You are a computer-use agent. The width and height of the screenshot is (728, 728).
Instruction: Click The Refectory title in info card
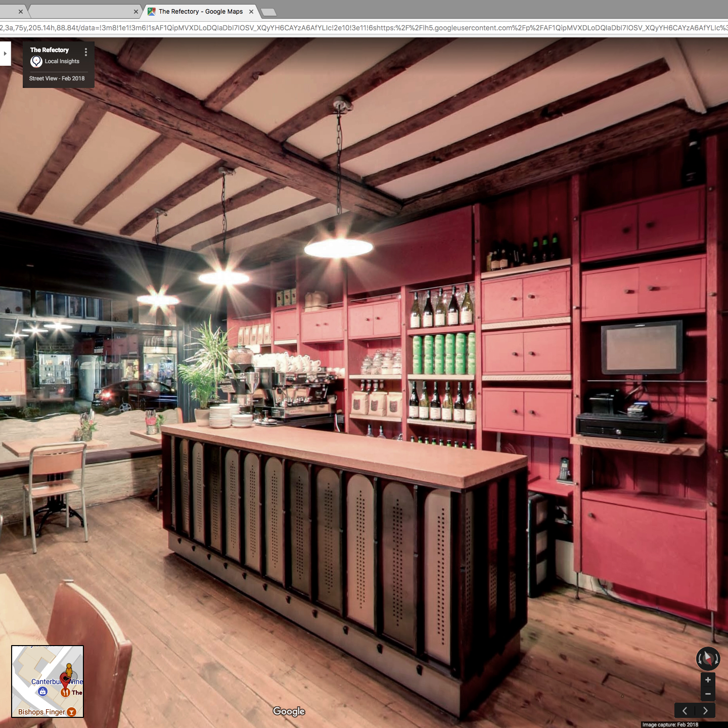point(50,50)
